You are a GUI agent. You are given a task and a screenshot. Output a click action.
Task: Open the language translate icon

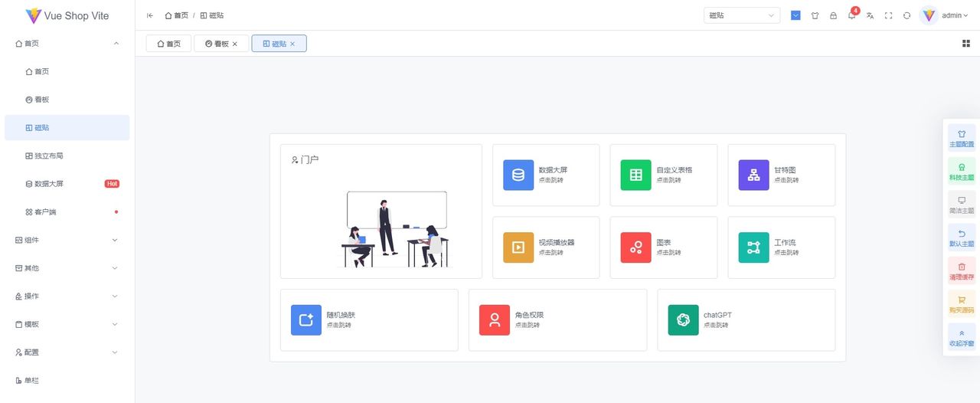(x=870, y=15)
